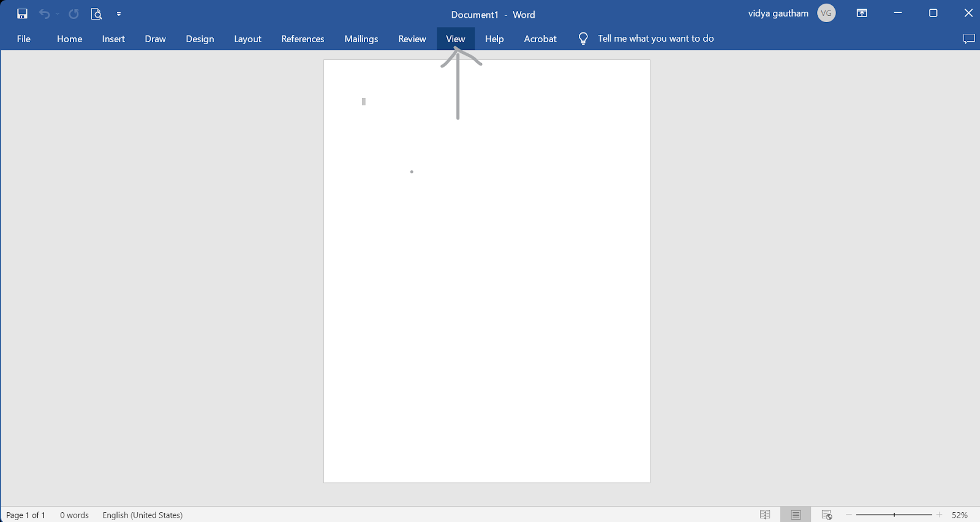This screenshot has width=980, height=522.
Task: Click the Redo/Repeat icon
Action: coord(73,13)
